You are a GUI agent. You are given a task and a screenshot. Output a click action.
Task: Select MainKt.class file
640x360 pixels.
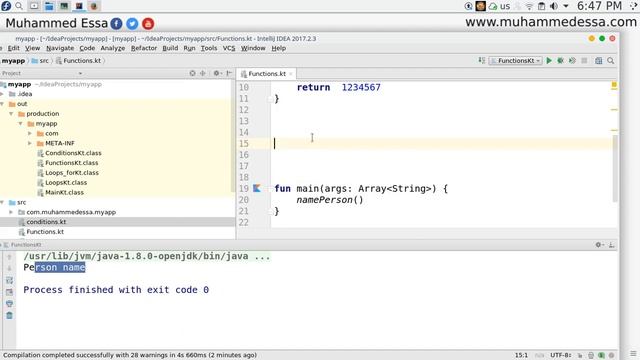point(64,192)
